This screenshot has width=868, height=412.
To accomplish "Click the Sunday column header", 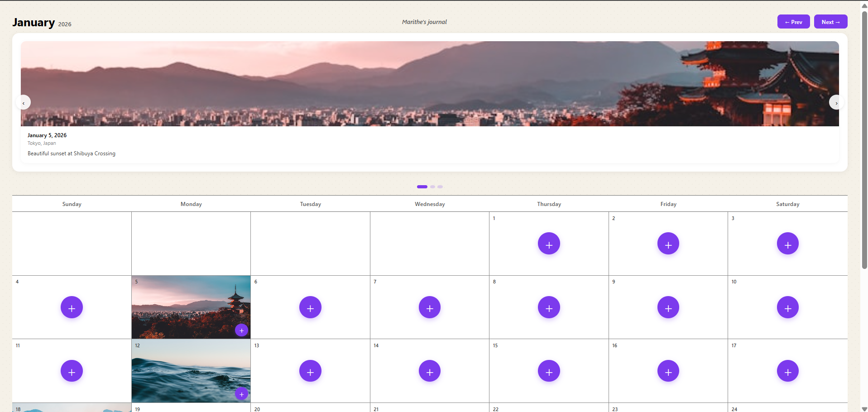I will pos(72,204).
